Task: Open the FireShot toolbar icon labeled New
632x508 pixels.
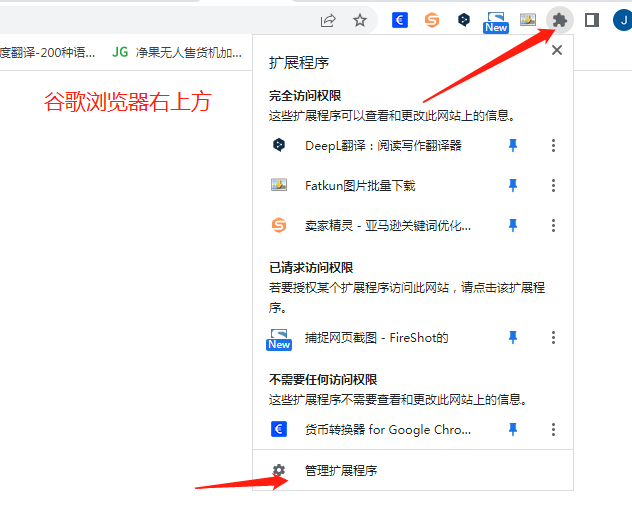Action: pyautogui.click(x=496, y=21)
